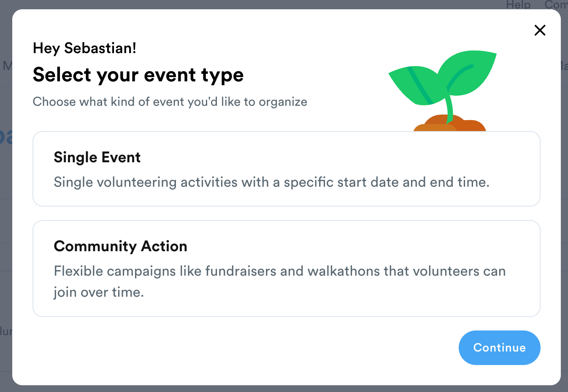Choose the Community Action option card
This screenshot has height=392, width=568.
coord(286,268)
